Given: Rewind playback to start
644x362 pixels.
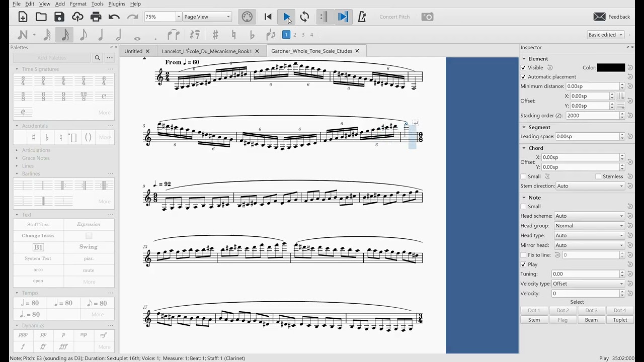Looking at the screenshot, I should pos(268,17).
